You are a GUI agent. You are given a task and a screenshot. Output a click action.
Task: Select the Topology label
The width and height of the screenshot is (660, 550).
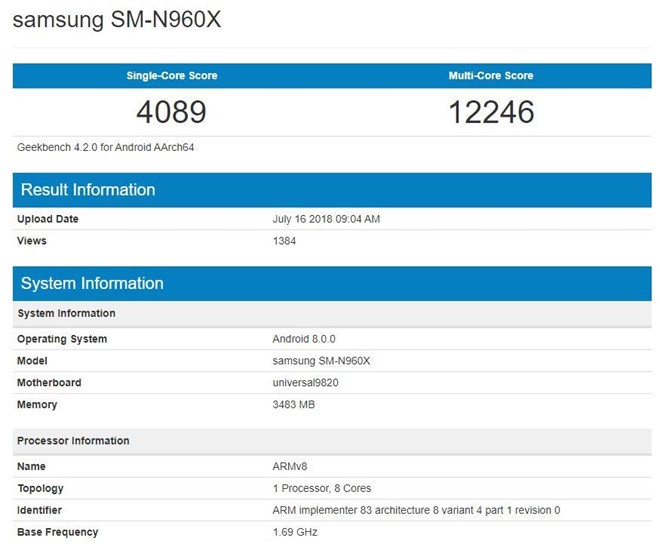(40, 489)
